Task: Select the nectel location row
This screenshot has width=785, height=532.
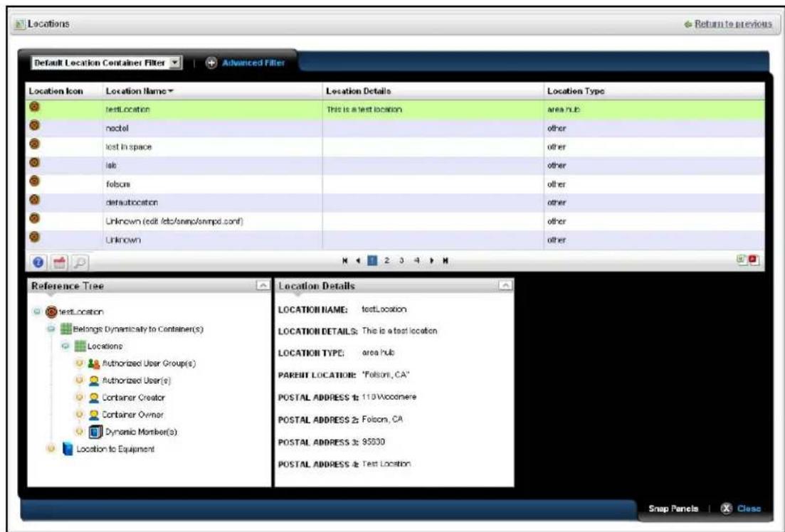Action: (x=395, y=128)
